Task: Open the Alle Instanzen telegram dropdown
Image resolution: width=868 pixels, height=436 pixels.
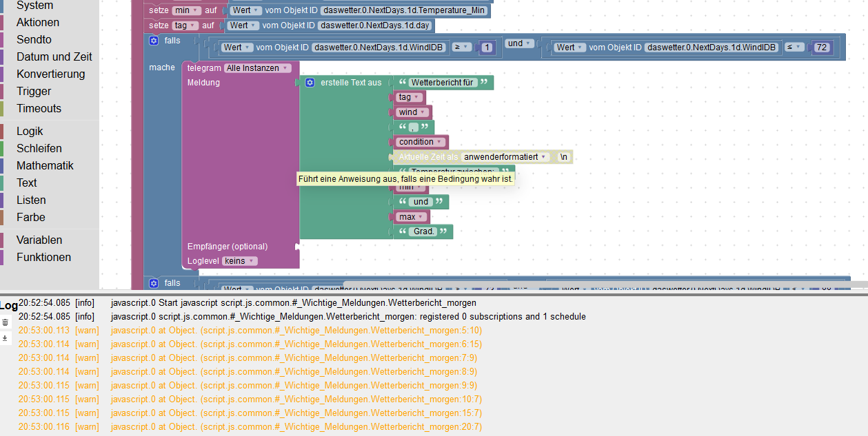Action: (x=257, y=68)
